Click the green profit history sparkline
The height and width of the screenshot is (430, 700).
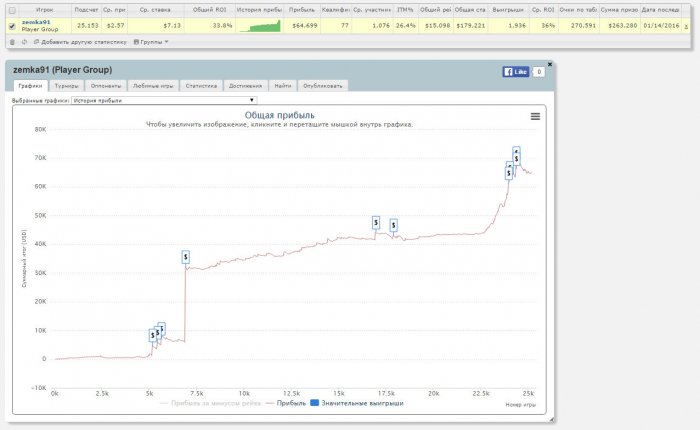tap(260, 26)
